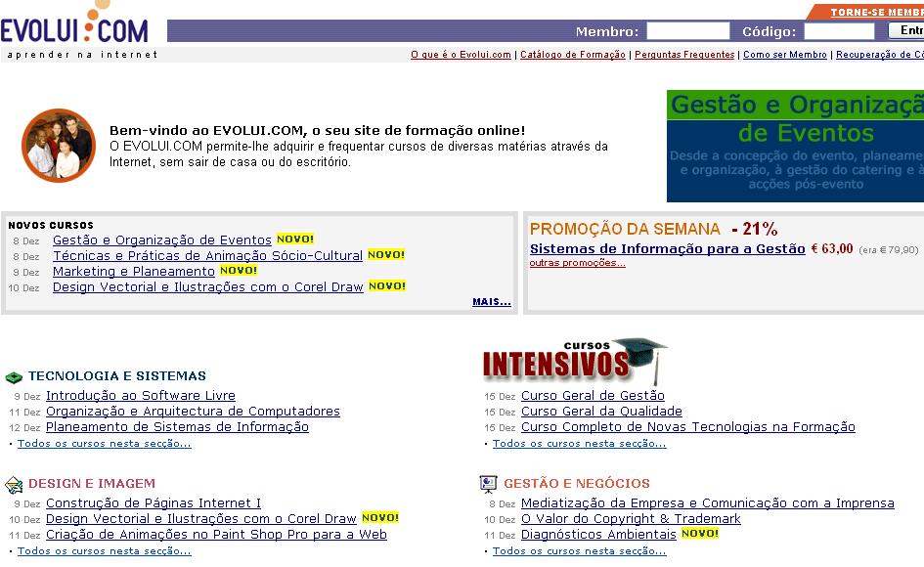Click the 'aprender na internet' tagline
Image resolution: width=924 pixels, height=567 pixels.
pyautogui.click(x=82, y=55)
